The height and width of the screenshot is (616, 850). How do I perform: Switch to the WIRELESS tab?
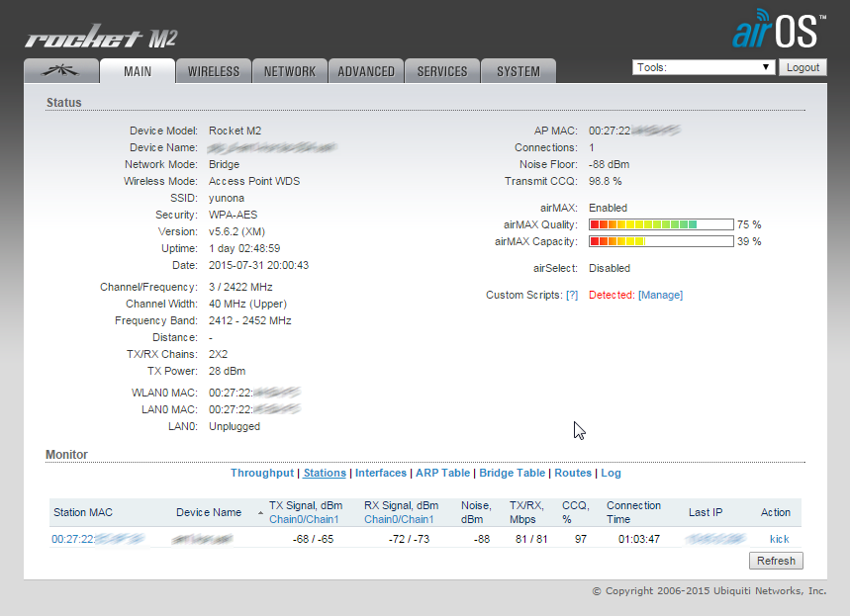coord(214,71)
